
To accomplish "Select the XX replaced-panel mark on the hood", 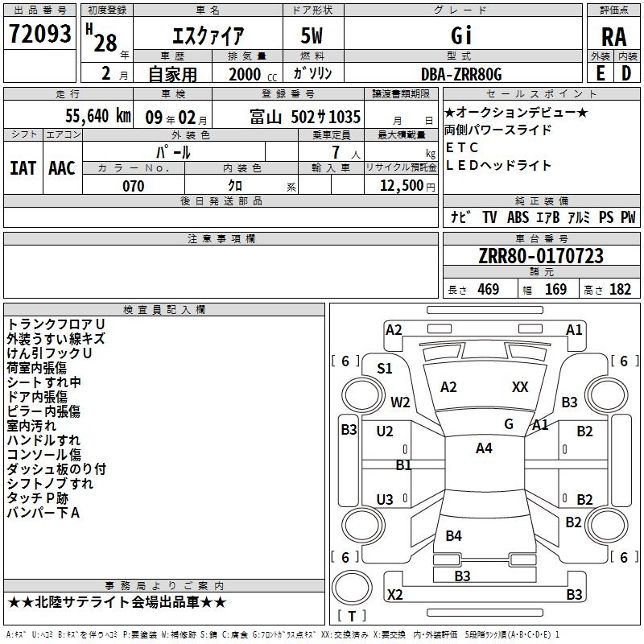I will pyautogui.click(x=520, y=387).
